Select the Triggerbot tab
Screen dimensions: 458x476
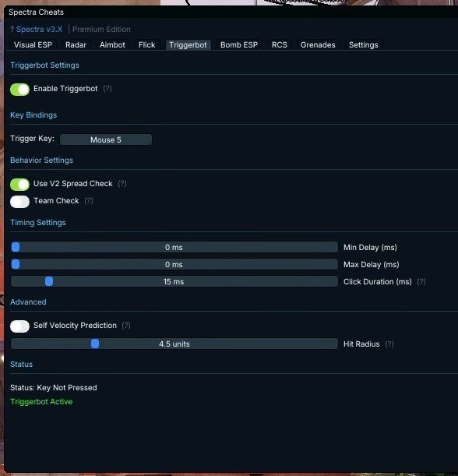pyautogui.click(x=188, y=45)
